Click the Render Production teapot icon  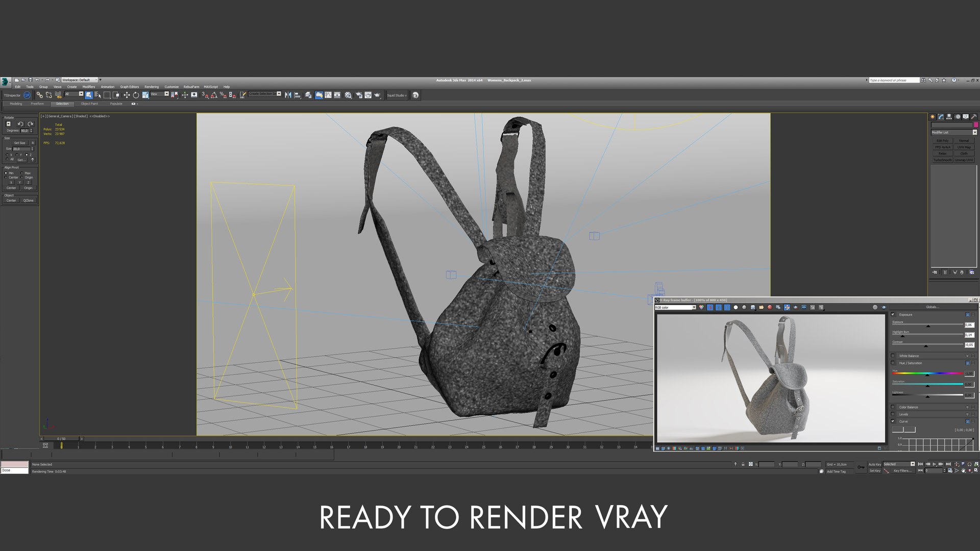coord(377,95)
